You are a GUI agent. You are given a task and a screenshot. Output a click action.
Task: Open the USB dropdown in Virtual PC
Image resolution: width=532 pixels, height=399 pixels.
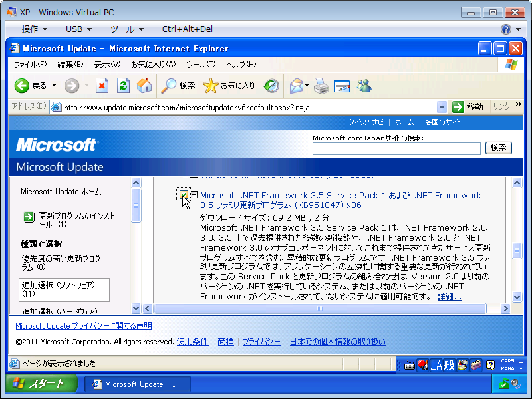coord(78,29)
